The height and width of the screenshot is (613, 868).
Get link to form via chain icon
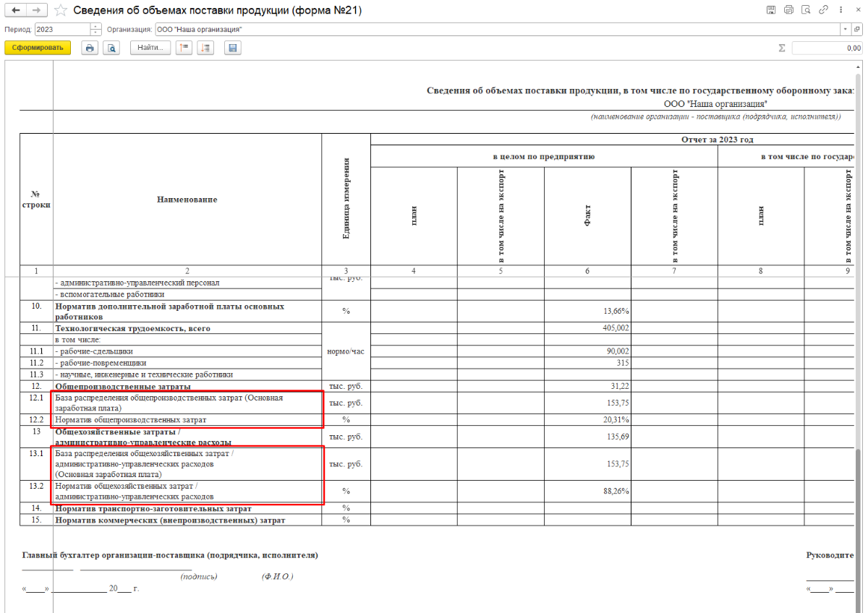pos(823,10)
